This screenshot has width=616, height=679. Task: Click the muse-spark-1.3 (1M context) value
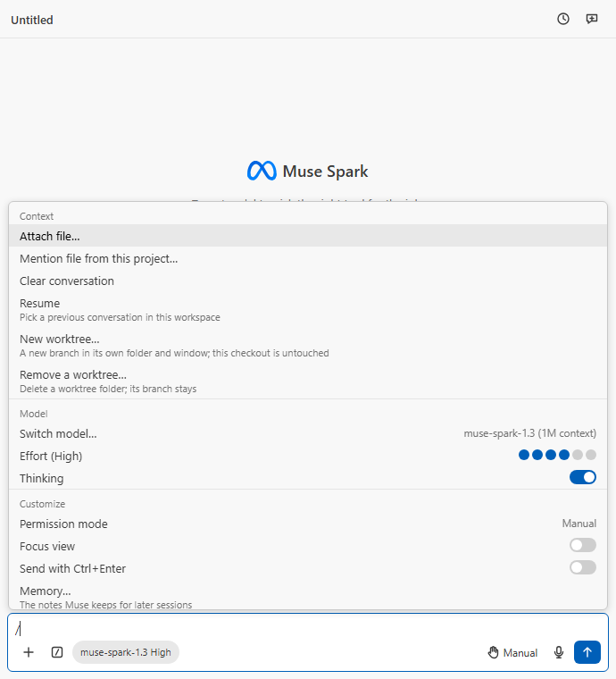click(530, 433)
